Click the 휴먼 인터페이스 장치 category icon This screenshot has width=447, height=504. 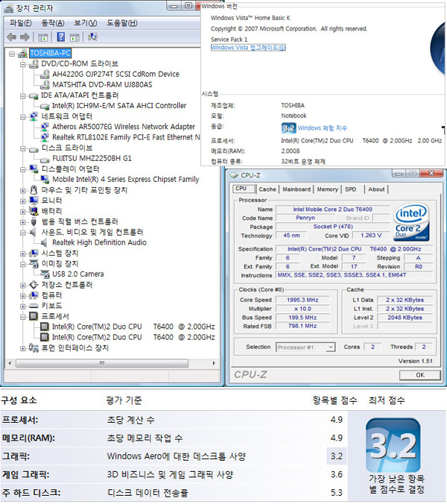[x=34, y=347]
